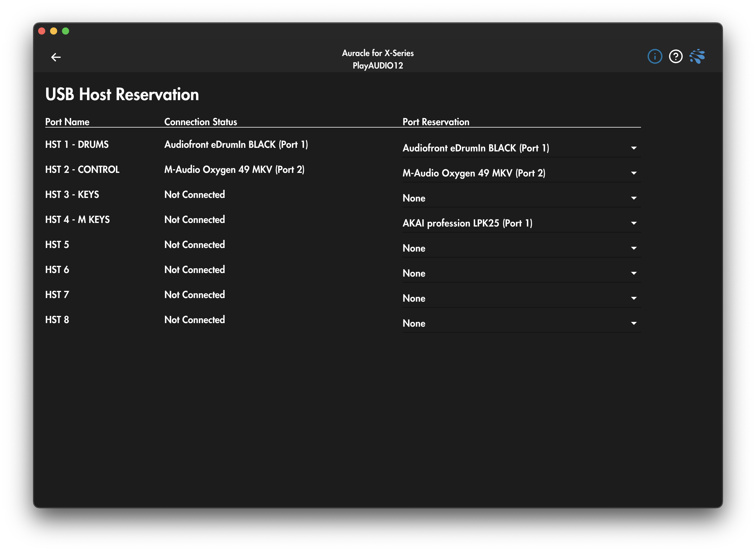The height and width of the screenshot is (552, 756).
Task: Open the question mark help icon
Action: pos(676,56)
